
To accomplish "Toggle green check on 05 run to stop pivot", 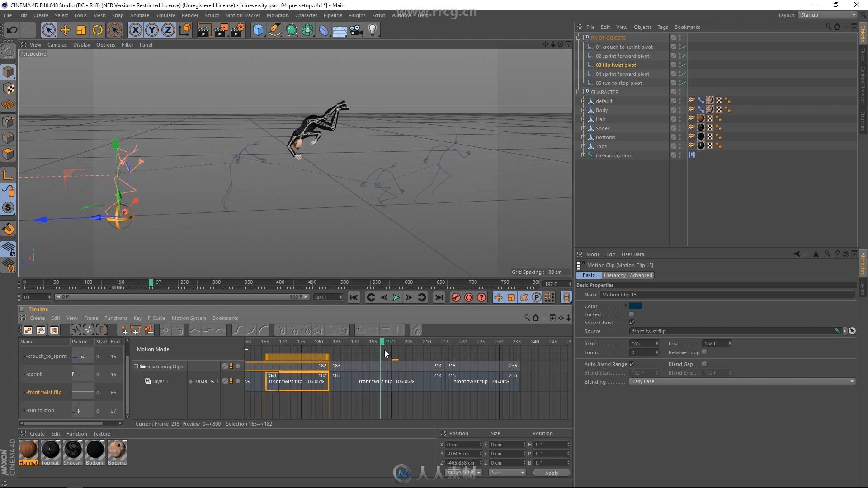I will (x=684, y=83).
